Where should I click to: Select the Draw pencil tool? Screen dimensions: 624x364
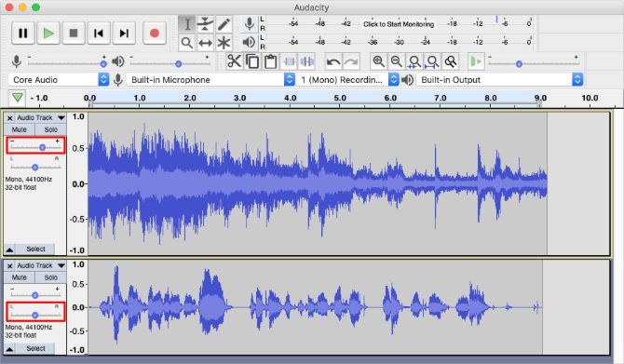click(224, 24)
